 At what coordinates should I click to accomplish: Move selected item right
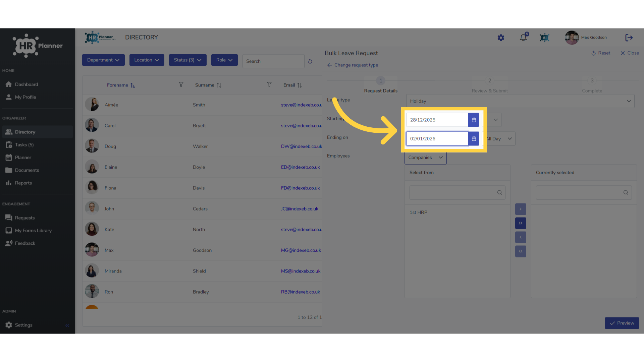click(x=521, y=209)
